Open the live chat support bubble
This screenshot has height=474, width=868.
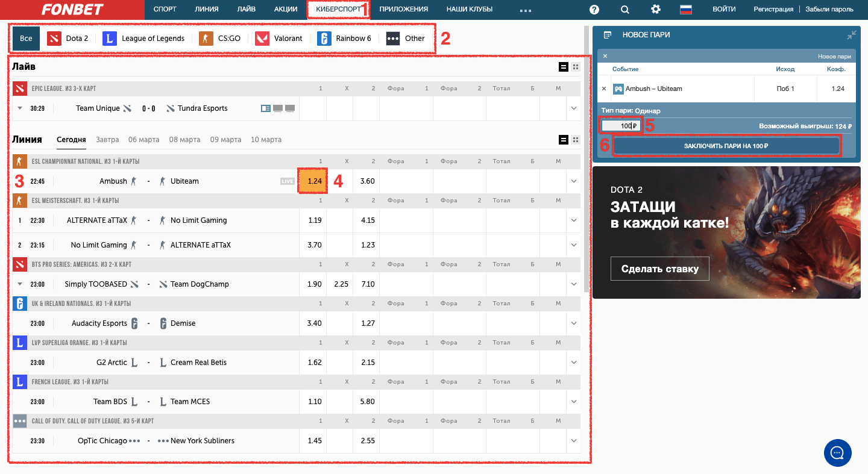(837, 453)
